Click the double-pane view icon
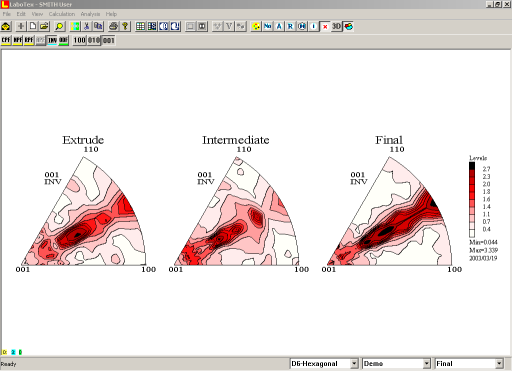This screenshot has width=512, height=371. click(202, 26)
